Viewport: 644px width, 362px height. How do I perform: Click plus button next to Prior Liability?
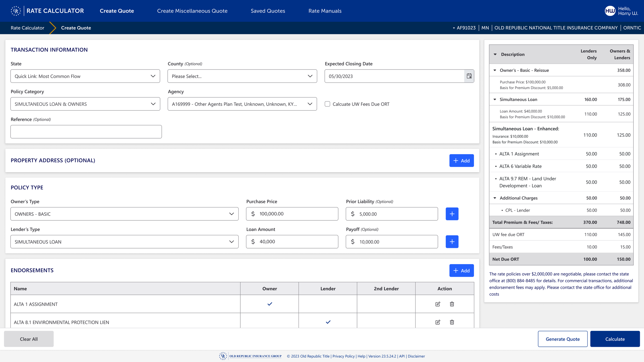click(452, 214)
